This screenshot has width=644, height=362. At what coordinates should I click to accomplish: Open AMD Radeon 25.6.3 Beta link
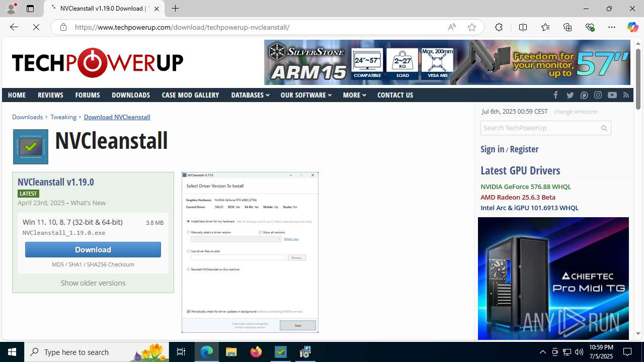tap(518, 197)
